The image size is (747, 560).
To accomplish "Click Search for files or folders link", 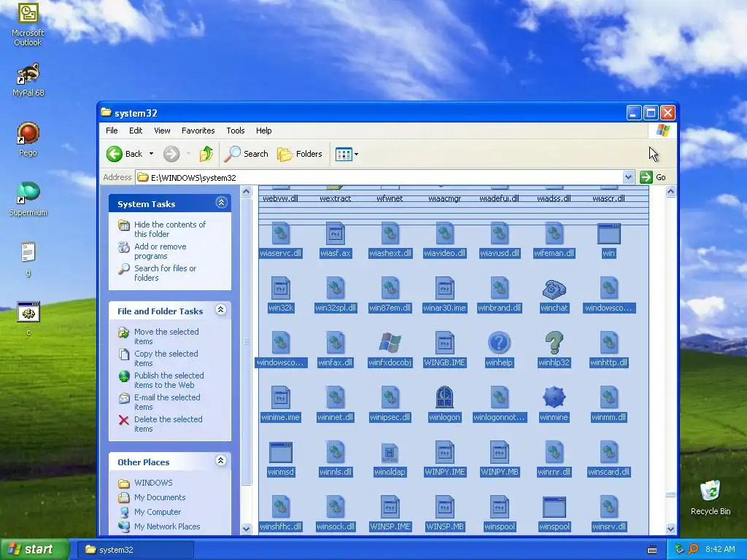I will coord(165,273).
